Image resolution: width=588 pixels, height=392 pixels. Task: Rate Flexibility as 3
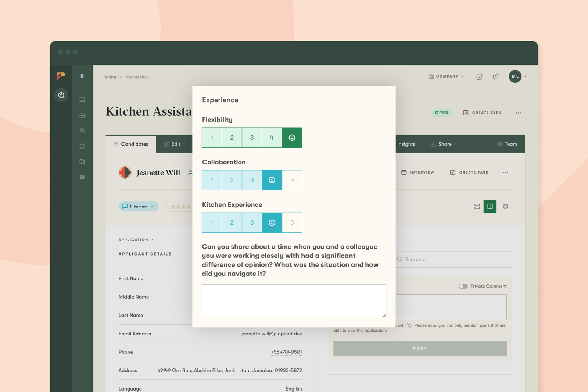[x=252, y=138]
